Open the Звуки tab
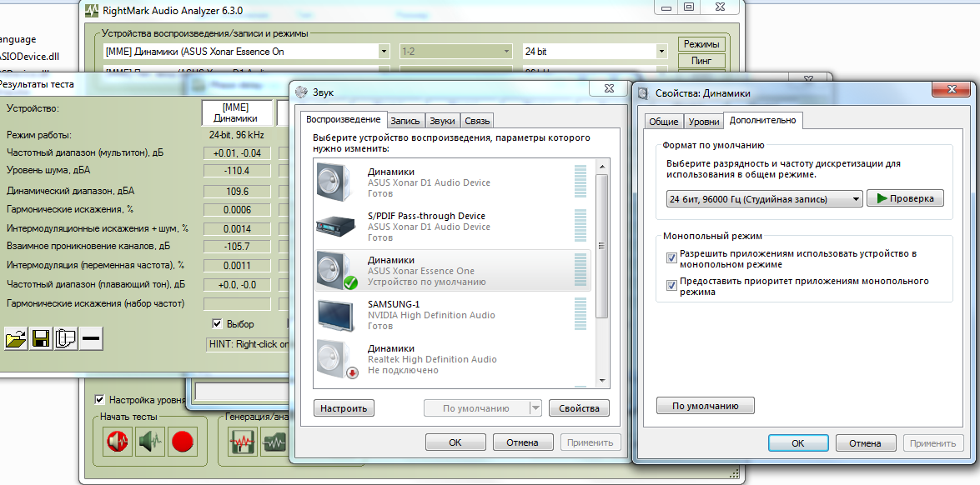This screenshot has height=485, width=980. 443,121
